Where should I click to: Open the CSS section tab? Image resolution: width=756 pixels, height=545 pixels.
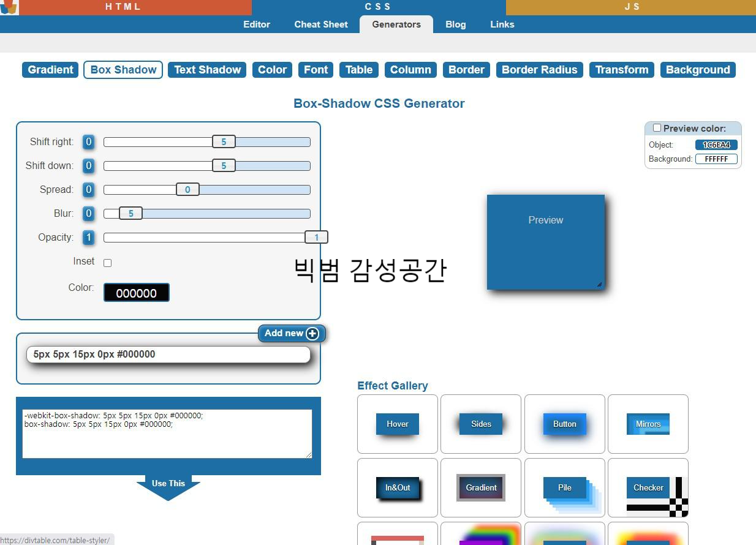378,7
